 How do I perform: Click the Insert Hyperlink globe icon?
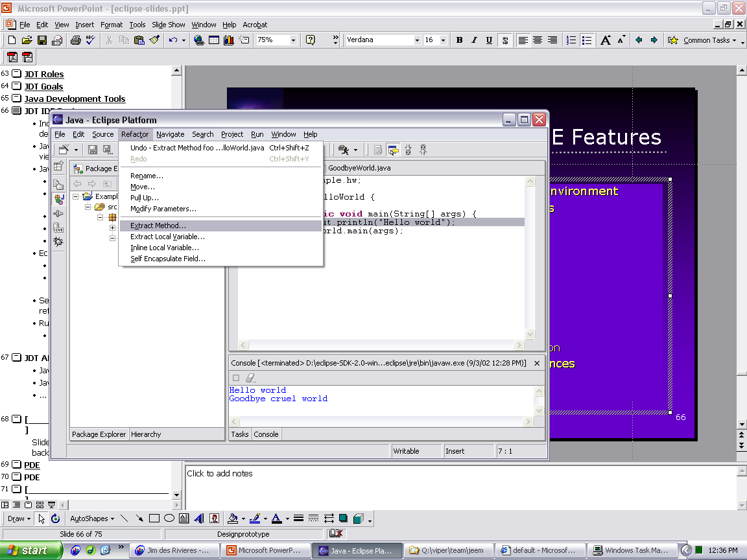(198, 40)
